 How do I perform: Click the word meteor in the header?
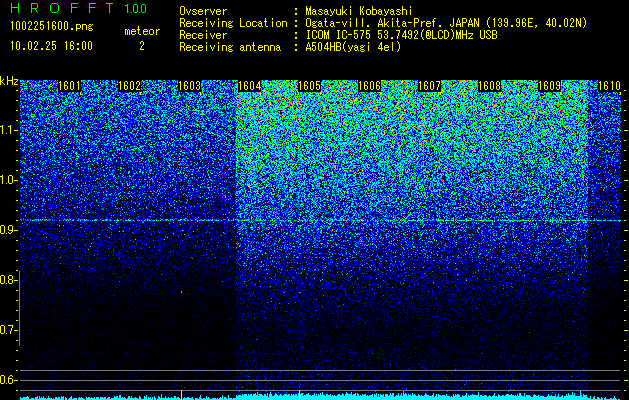(x=142, y=31)
